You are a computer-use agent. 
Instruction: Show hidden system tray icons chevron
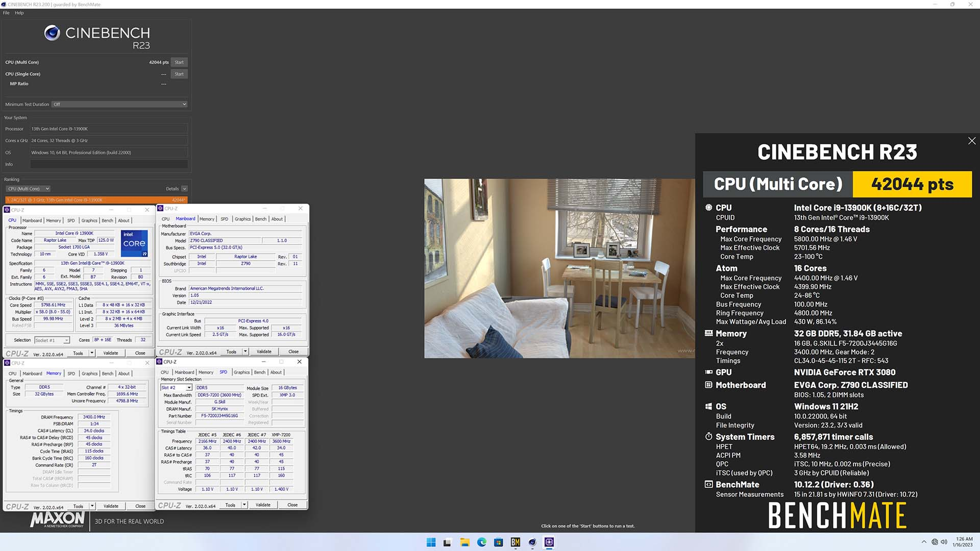tap(924, 542)
